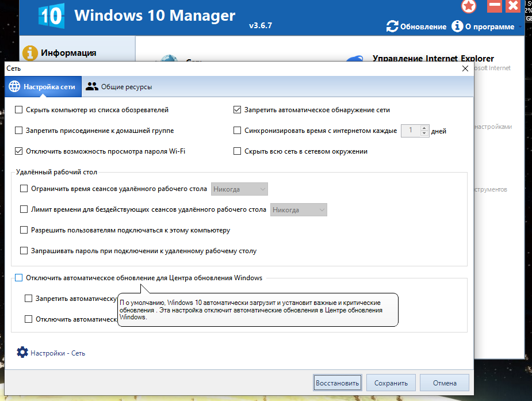
Task: Open the remote session time limit dropdown
Action: point(240,189)
